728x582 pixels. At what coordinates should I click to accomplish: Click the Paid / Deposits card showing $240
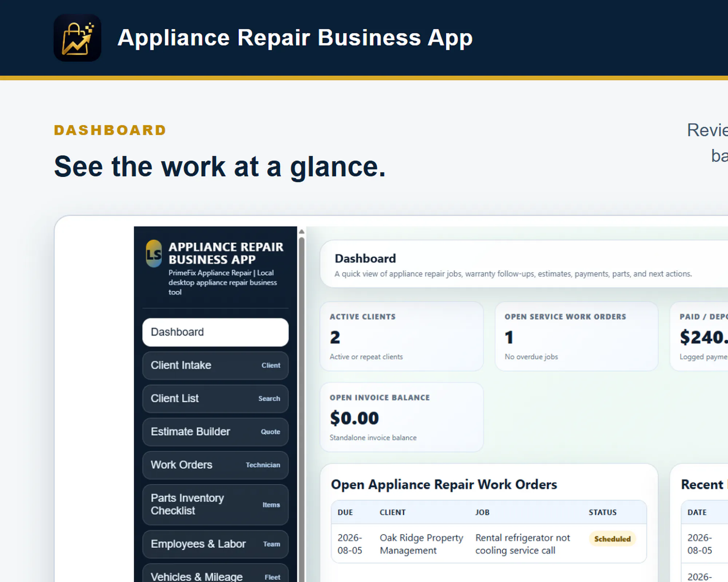pyautogui.click(x=699, y=336)
